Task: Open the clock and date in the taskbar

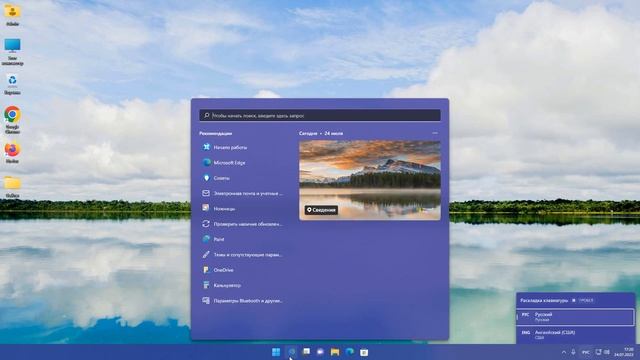Action: [x=624, y=352]
